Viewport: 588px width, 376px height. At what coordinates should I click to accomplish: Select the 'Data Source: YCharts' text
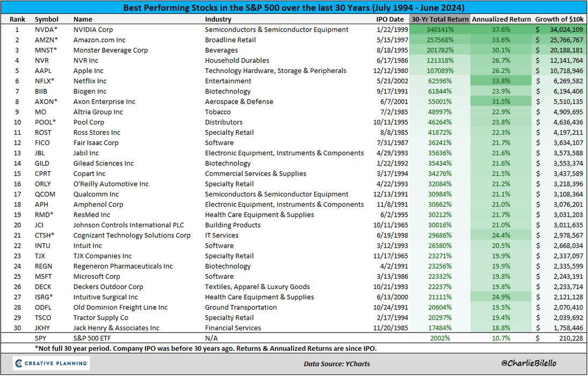337,364
